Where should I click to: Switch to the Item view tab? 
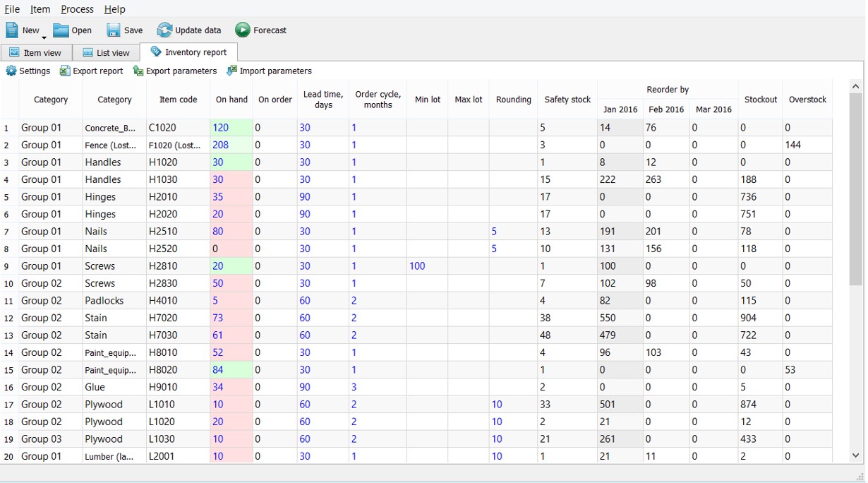point(36,53)
